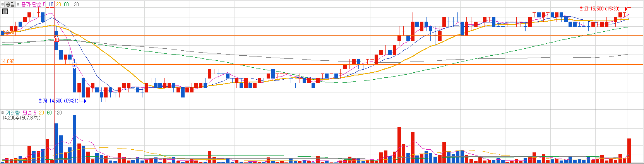This screenshot has height=164, width=644.
Task: Click the 거래량 volume indicator label
Action: (13, 113)
